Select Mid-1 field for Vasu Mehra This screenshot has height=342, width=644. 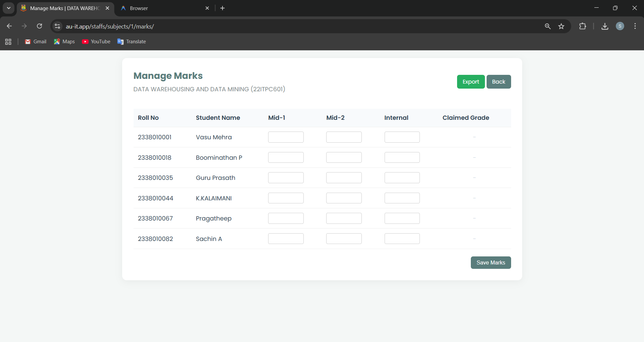(x=286, y=137)
